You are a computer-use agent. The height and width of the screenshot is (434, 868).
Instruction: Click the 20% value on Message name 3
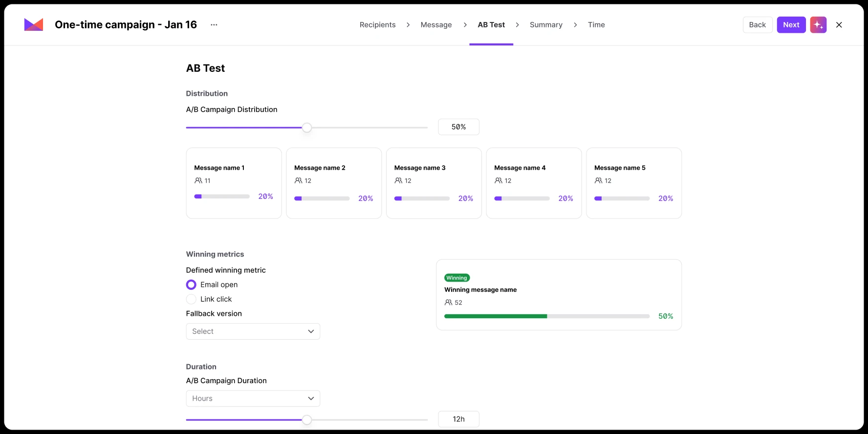click(466, 198)
